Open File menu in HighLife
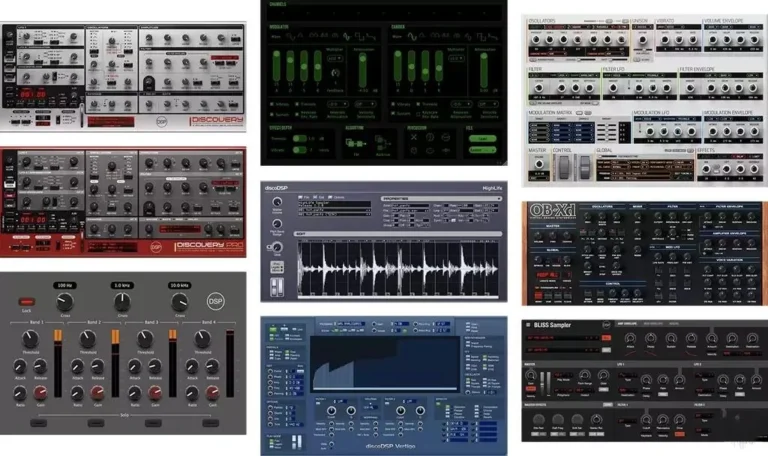 (x=304, y=197)
